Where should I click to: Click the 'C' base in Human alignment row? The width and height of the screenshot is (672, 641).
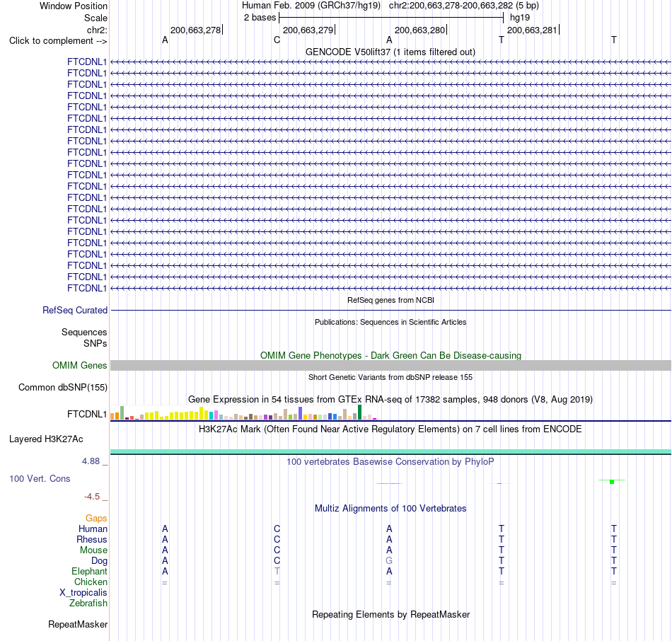click(x=277, y=529)
